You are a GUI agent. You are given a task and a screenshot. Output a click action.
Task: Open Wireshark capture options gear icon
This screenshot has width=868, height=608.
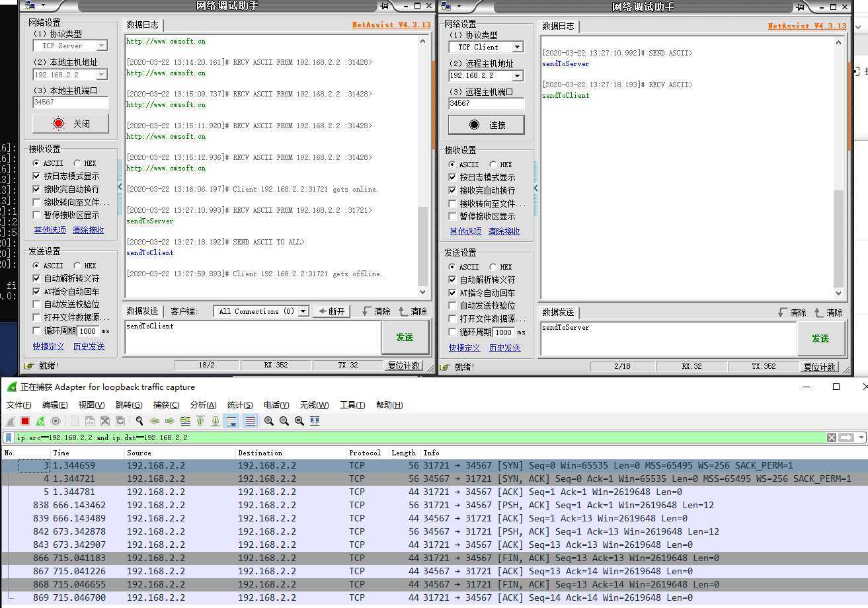tap(56, 421)
